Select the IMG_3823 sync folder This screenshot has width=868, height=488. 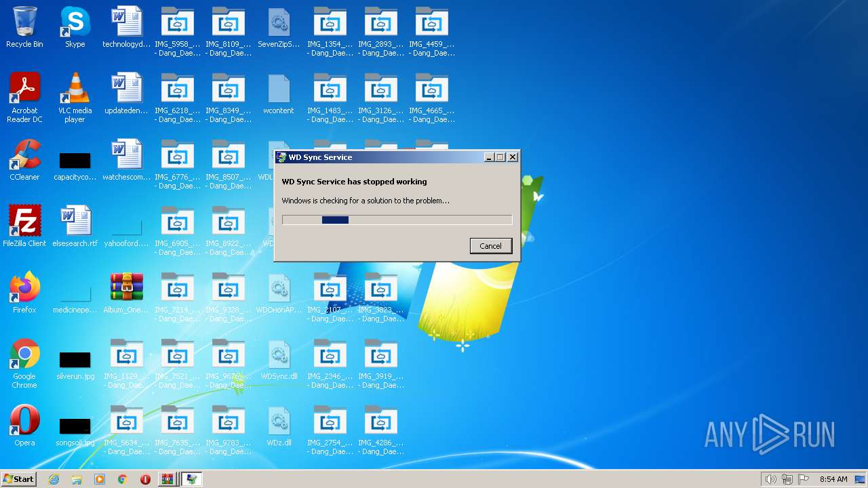[380, 297]
